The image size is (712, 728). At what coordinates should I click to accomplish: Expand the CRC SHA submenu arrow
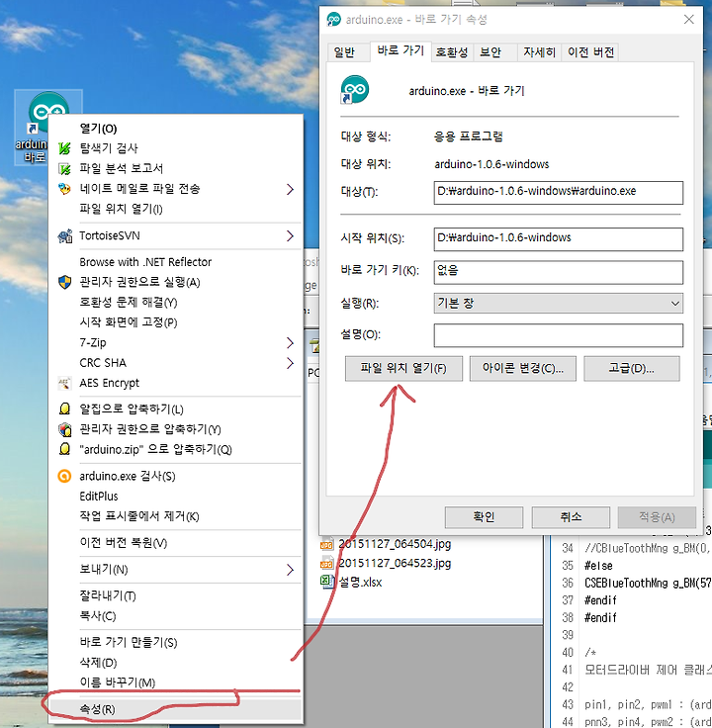[x=290, y=363]
